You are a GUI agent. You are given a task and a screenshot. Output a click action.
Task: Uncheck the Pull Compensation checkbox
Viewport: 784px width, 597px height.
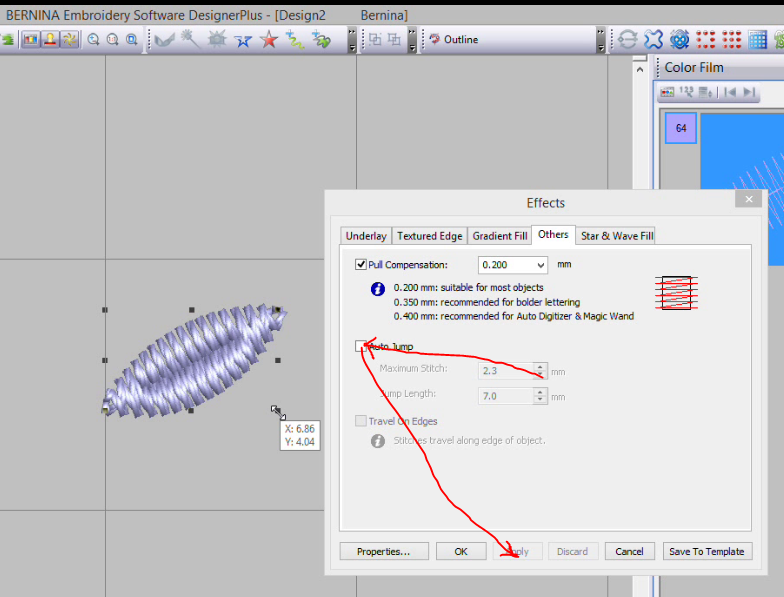tap(361, 265)
